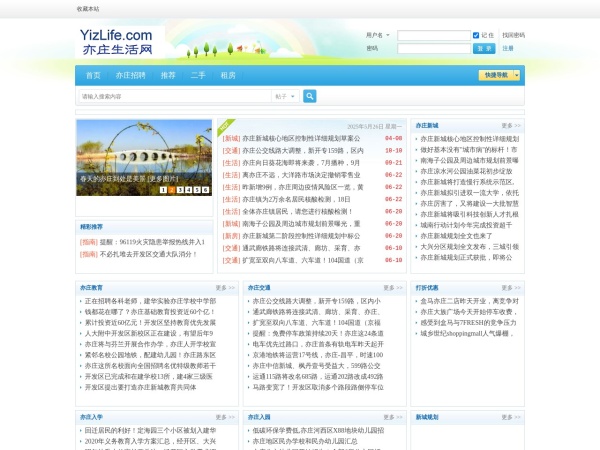Open 通武廊铁路 headline in center list

[301, 248]
